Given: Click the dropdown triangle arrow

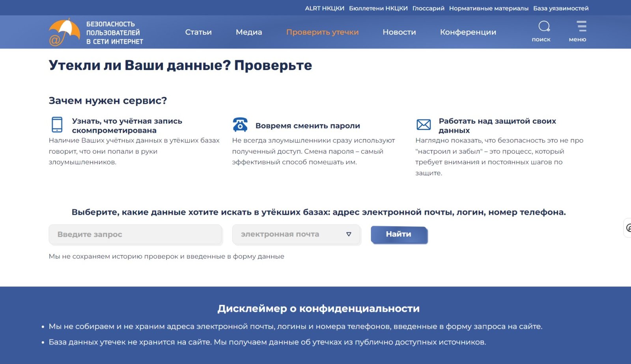Looking at the screenshot, I should (x=349, y=234).
